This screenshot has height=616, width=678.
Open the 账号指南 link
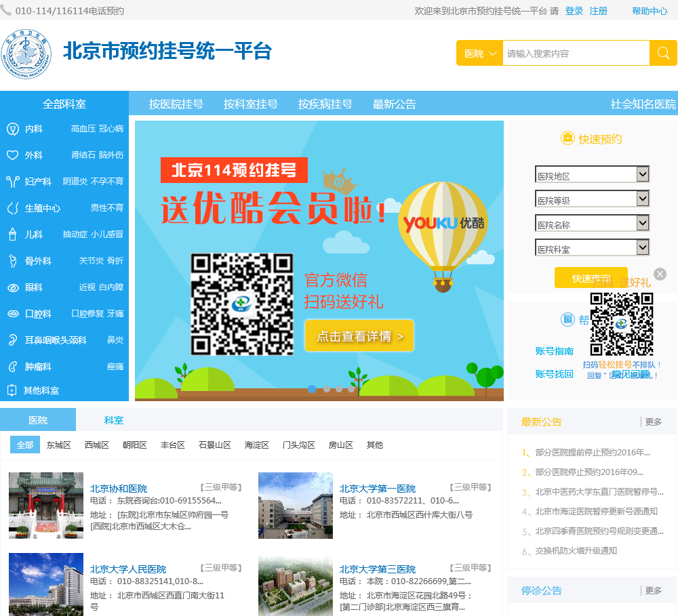[x=555, y=350]
